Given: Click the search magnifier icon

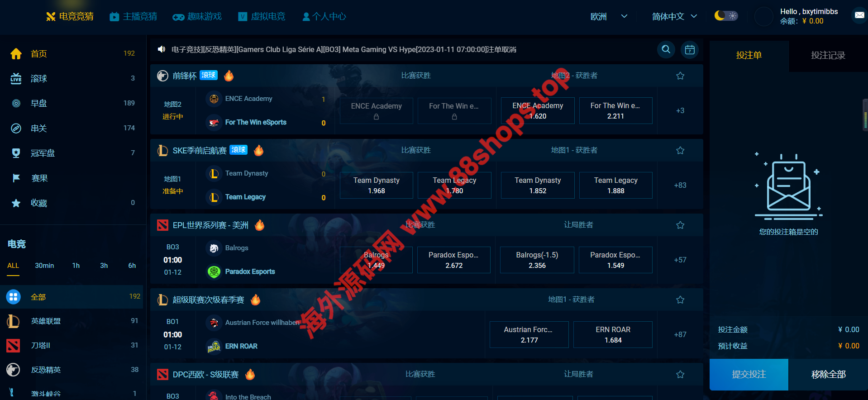Looking at the screenshot, I should 666,49.
